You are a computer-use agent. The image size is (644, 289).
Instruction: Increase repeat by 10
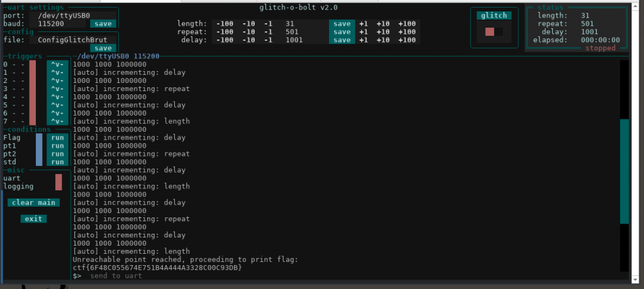tap(383, 32)
